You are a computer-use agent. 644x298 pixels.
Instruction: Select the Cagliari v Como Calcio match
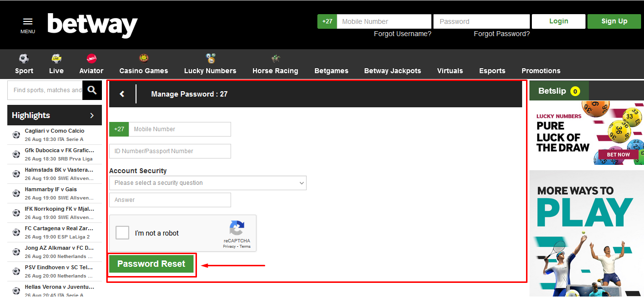point(55,131)
